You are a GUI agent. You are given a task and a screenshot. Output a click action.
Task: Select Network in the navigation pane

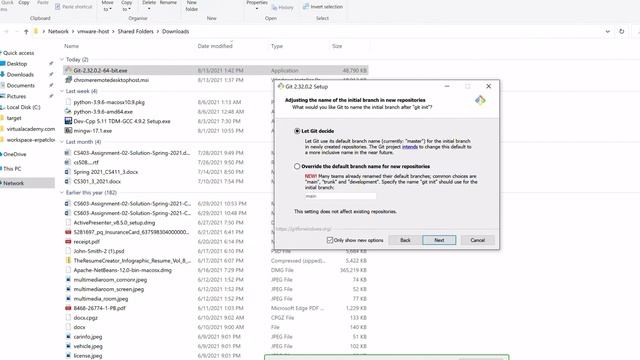coord(13,183)
